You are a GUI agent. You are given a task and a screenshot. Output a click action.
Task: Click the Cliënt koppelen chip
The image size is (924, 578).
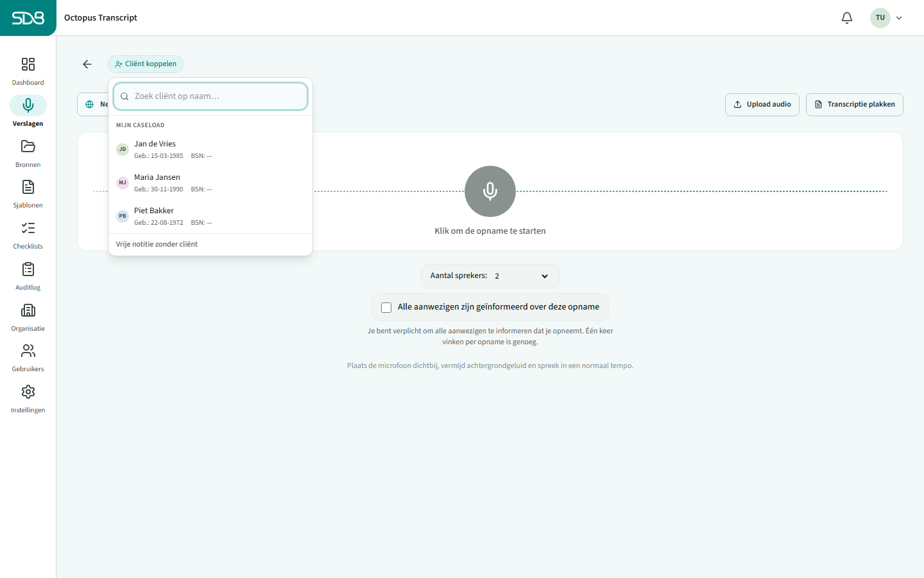point(146,64)
